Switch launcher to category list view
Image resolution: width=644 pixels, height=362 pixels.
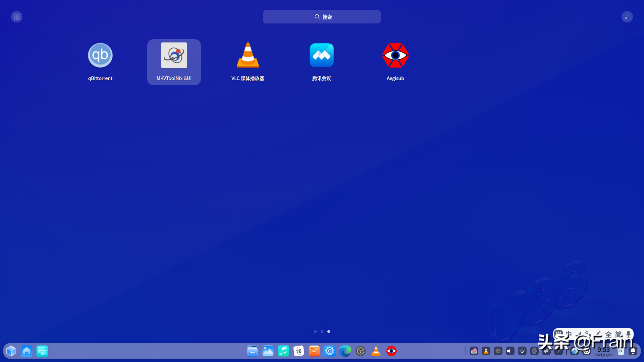17,17
